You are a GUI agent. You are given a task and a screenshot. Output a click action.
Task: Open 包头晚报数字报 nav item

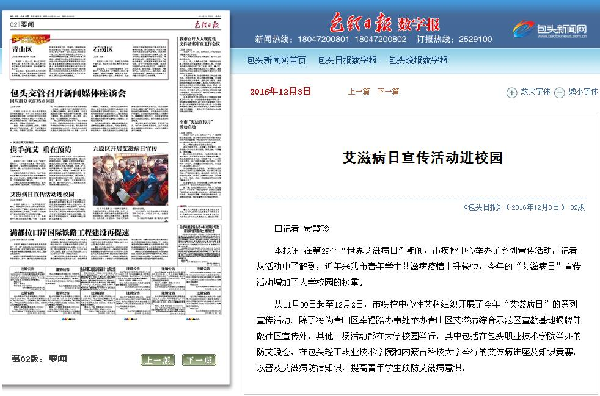pyautogui.click(x=418, y=60)
